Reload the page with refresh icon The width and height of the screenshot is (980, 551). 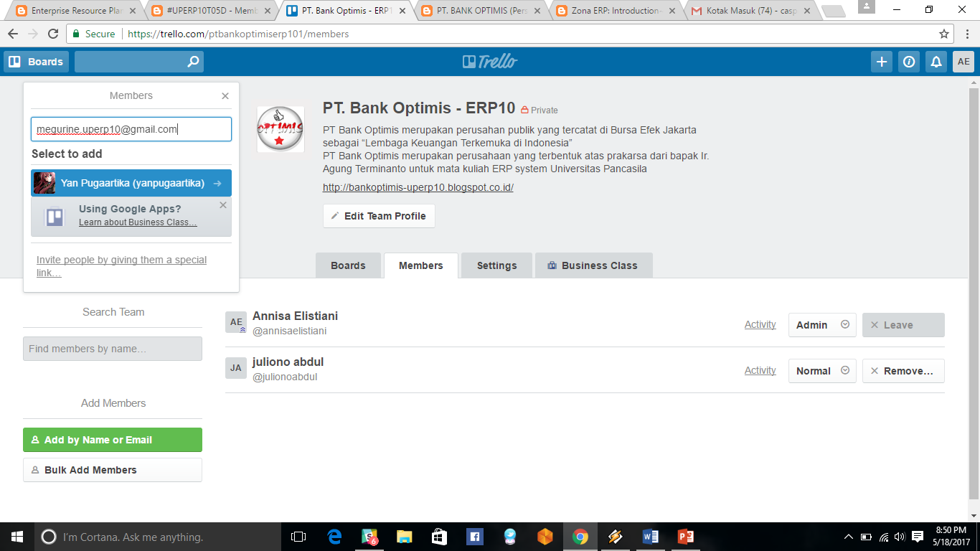tap(53, 34)
